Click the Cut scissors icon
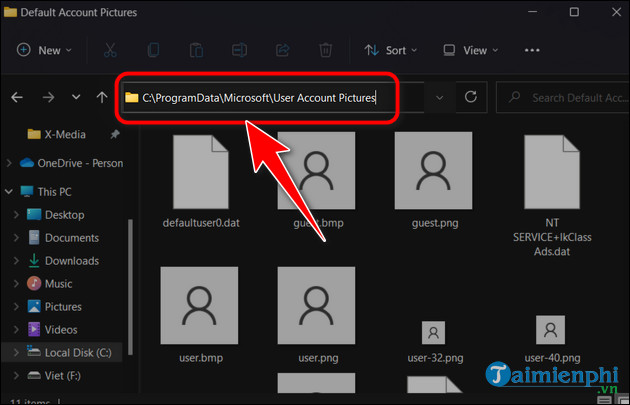The image size is (630, 405). (x=110, y=50)
